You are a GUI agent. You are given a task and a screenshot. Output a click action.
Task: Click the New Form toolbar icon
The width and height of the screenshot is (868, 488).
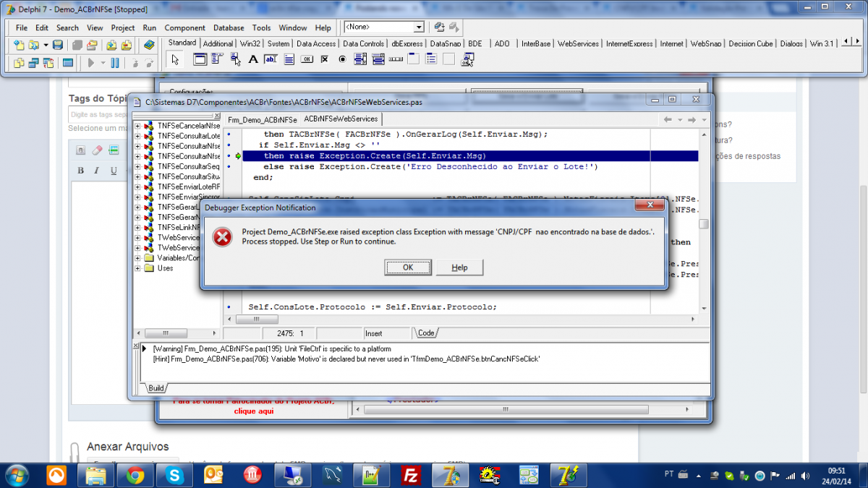click(x=67, y=63)
